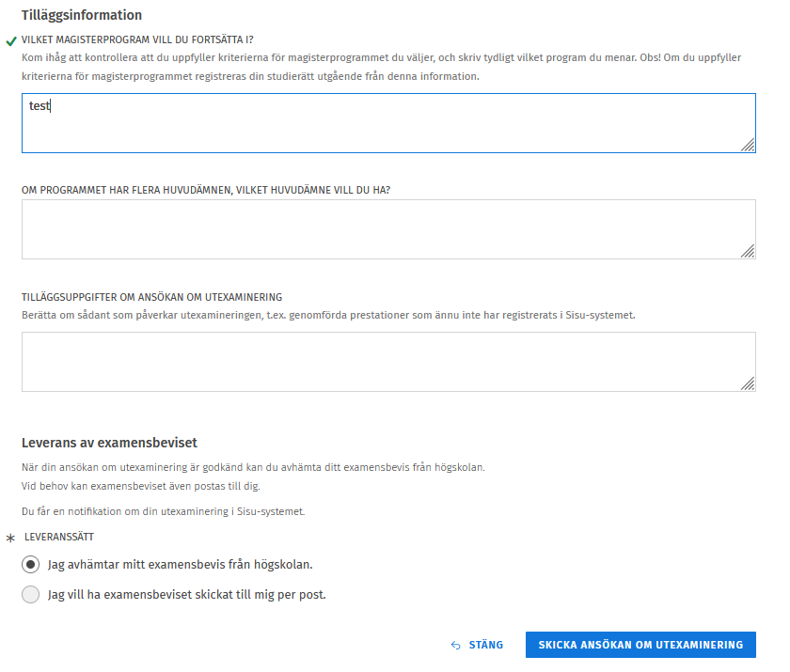Click the tilläggsuppgifter om utexaminering text area
The width and height of the screenshot is (790, 672).
376,361
